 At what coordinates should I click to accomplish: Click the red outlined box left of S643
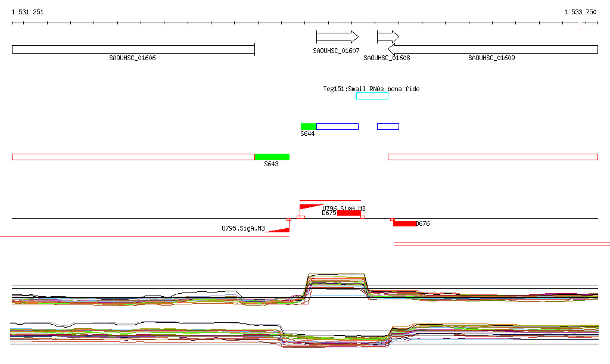point(133,157)
